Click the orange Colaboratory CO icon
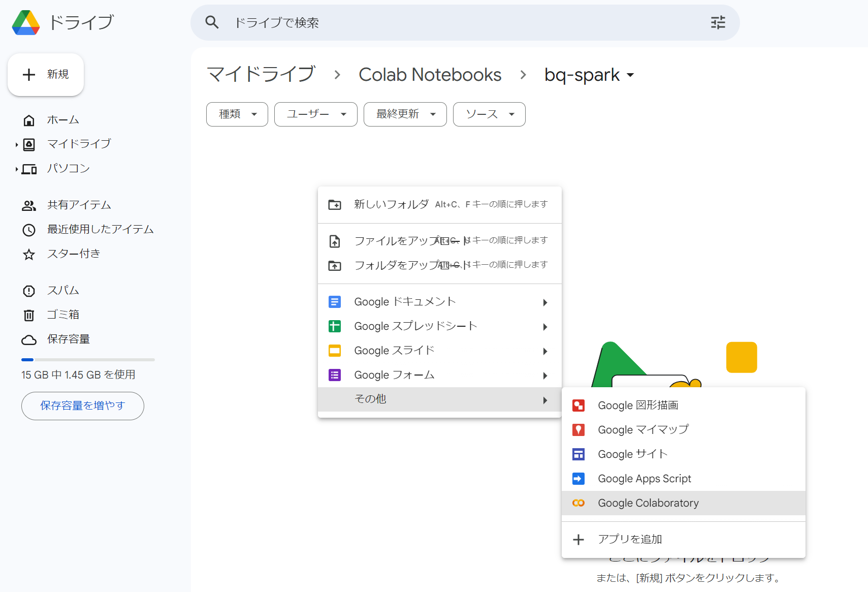 (578, 503)
